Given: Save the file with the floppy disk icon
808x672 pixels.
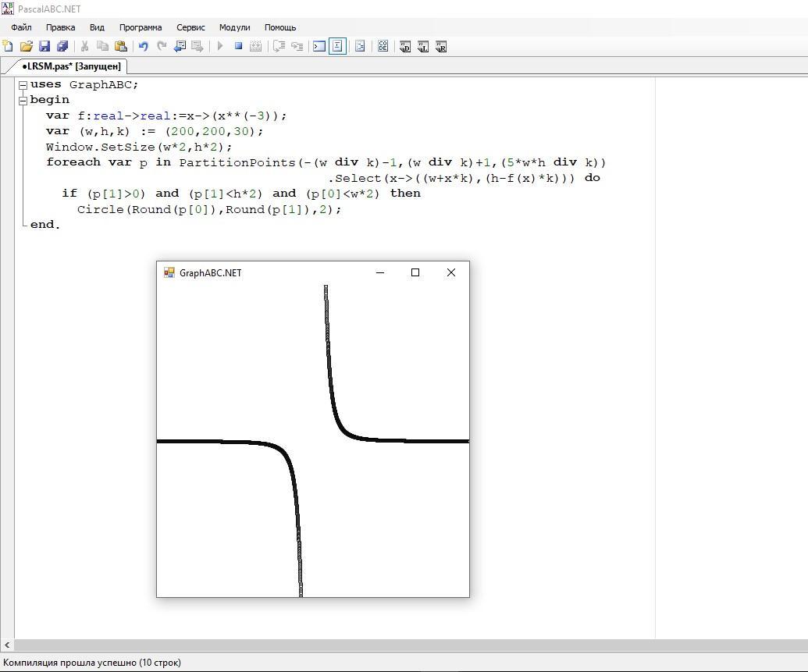Looking at the screenshot, I should click(x=44, y=47).
